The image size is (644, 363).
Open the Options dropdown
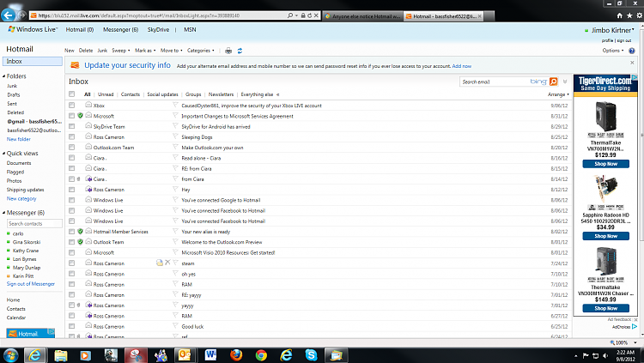coord(613,51)
